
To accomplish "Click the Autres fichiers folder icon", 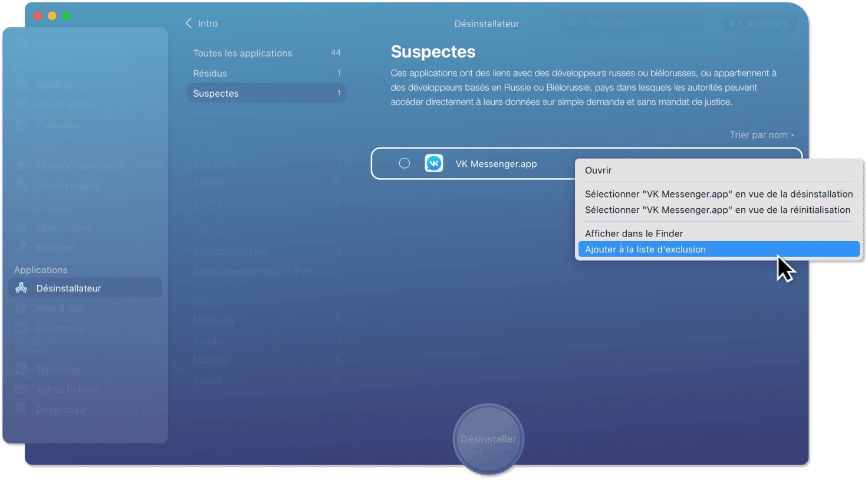I will point(21,389).
